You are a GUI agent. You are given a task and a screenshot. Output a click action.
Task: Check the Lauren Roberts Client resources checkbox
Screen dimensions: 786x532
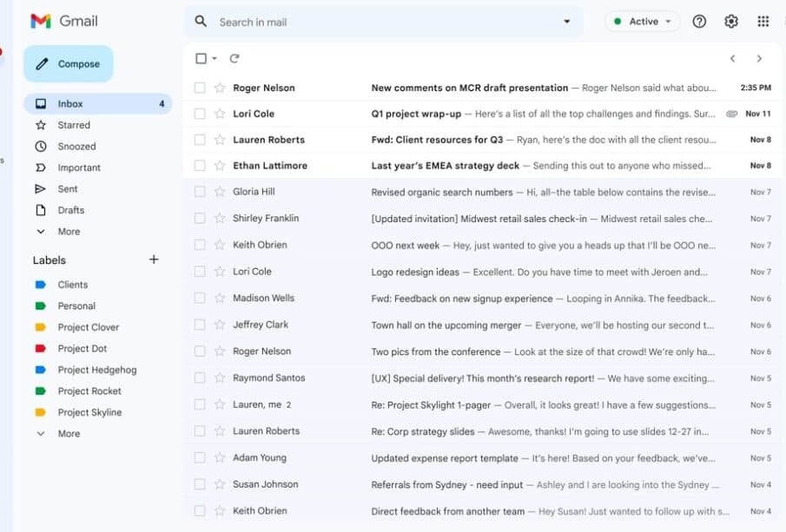click(x=200, y=140)
